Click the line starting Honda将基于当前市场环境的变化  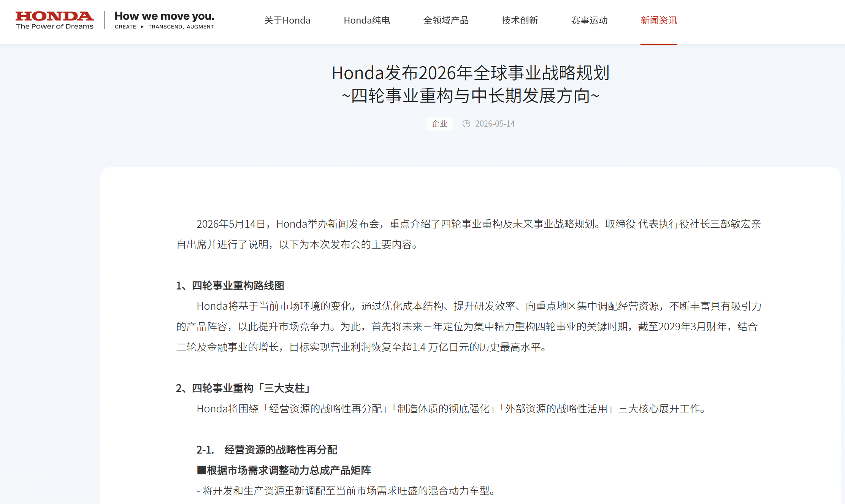(479, 306)
